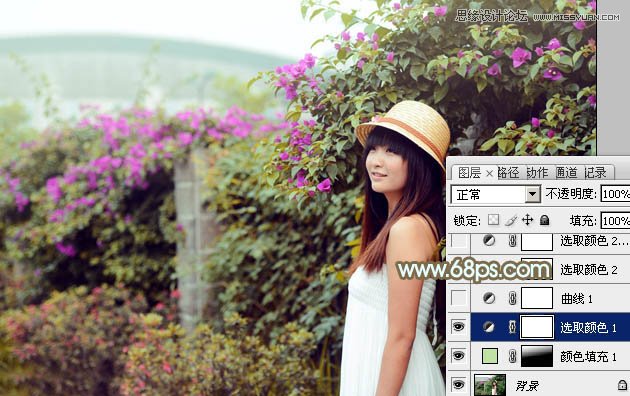
Task: Click adjustment icon of 选取颜色 1 layer
Action: click(x=489, y=327)
